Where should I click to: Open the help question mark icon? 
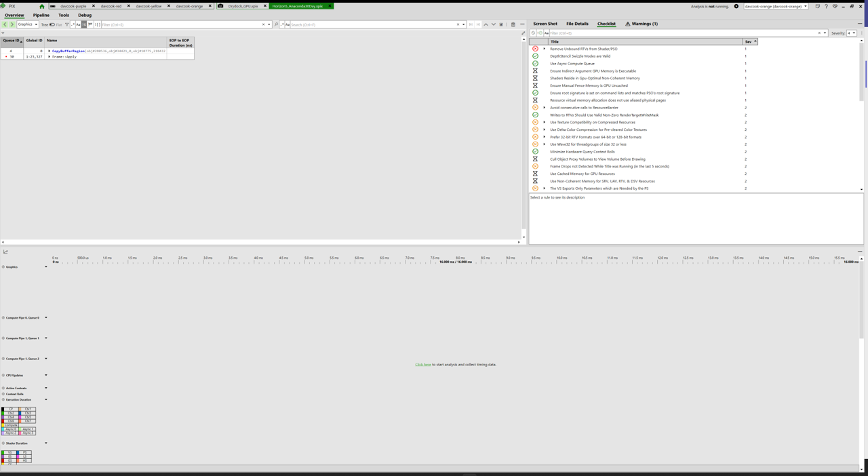826,6
